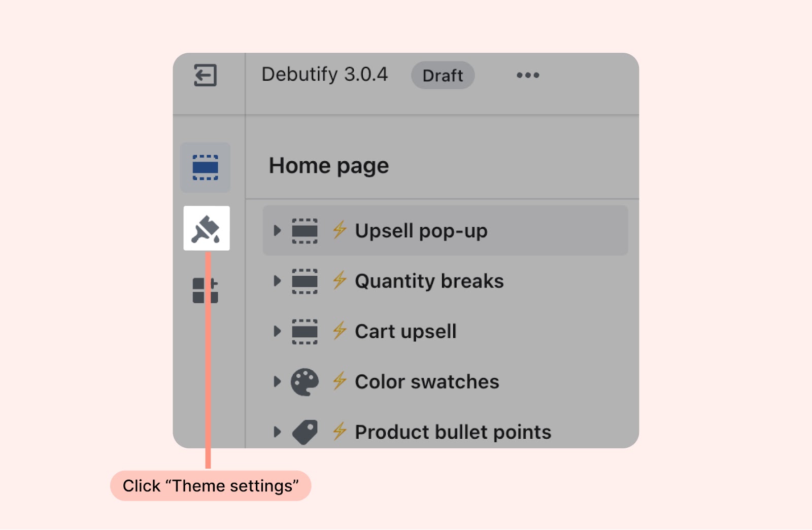Click the Color swatches palette icon
The width and height of the screenshot is (812, 530).
coord(304,382)
